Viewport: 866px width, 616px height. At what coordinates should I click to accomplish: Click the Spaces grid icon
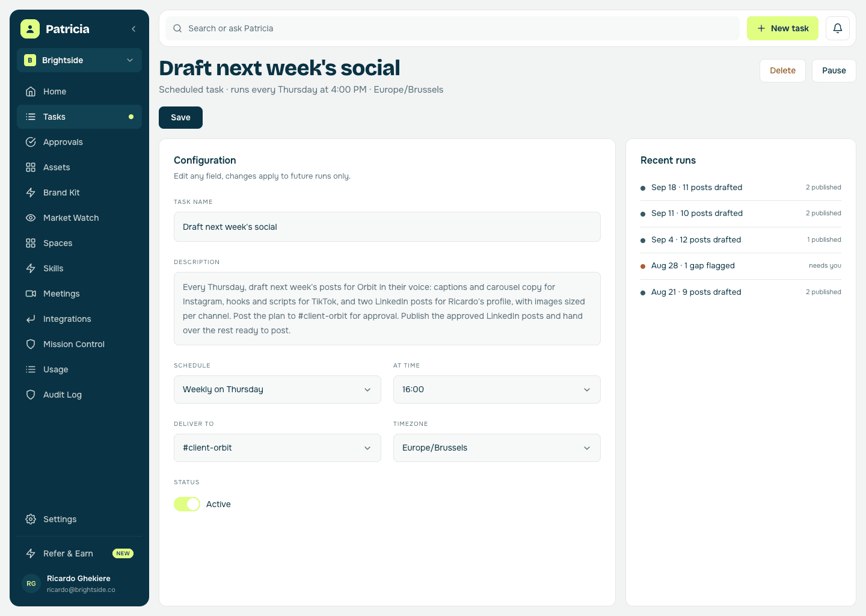[31, 243]
